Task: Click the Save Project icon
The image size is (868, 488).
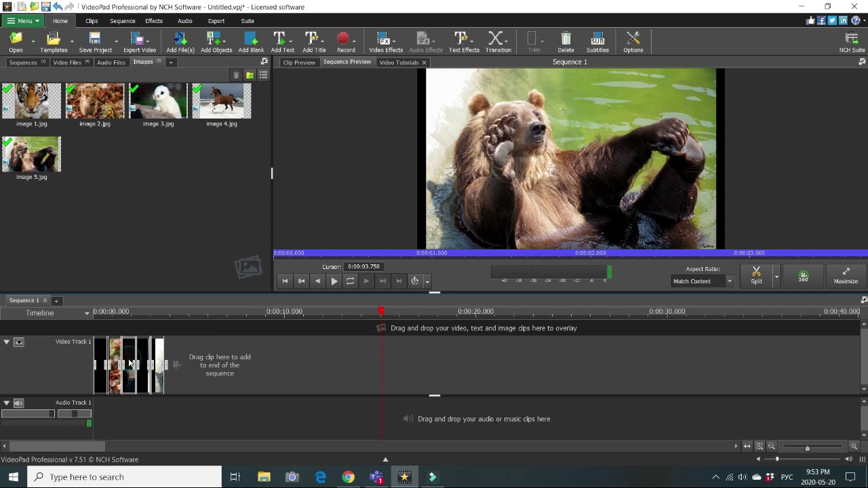Action: click(x=95, y=42)
